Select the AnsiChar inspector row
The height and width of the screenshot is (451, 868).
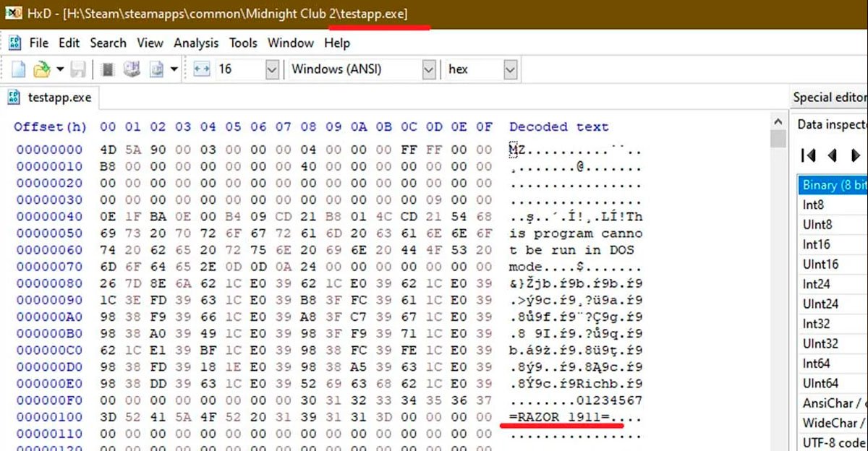coord(833,403)
